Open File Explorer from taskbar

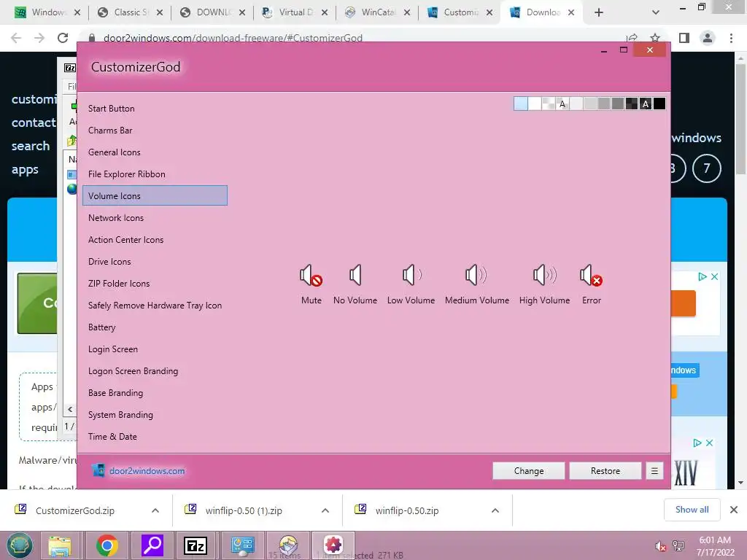60,545
